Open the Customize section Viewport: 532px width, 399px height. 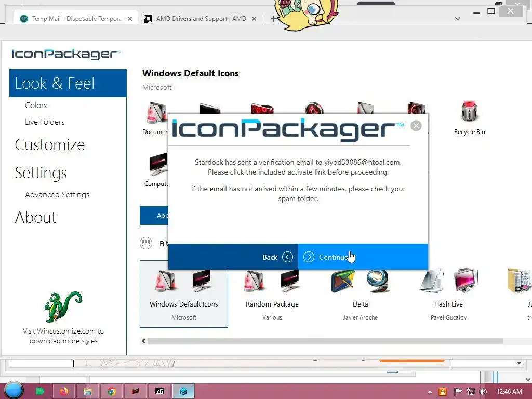50,144
